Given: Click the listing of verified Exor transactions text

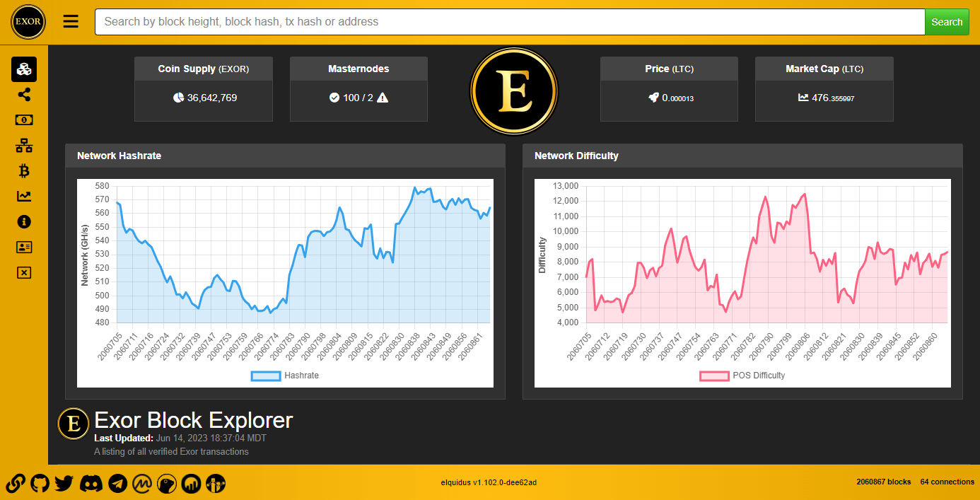Looking at the screenshot, I should pyautogui.click(x=171, y=451).
